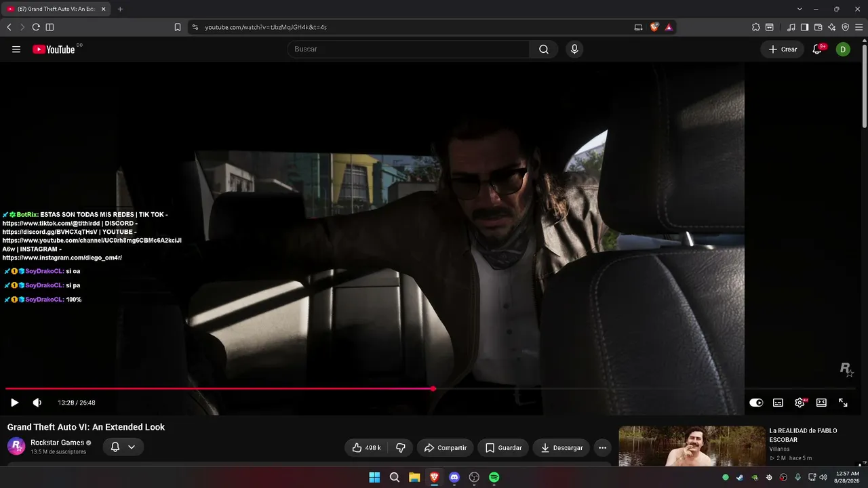Screen dimensions: 868x488
Task: Go to the YouTube home logo
Action: [x=54, y=49]
